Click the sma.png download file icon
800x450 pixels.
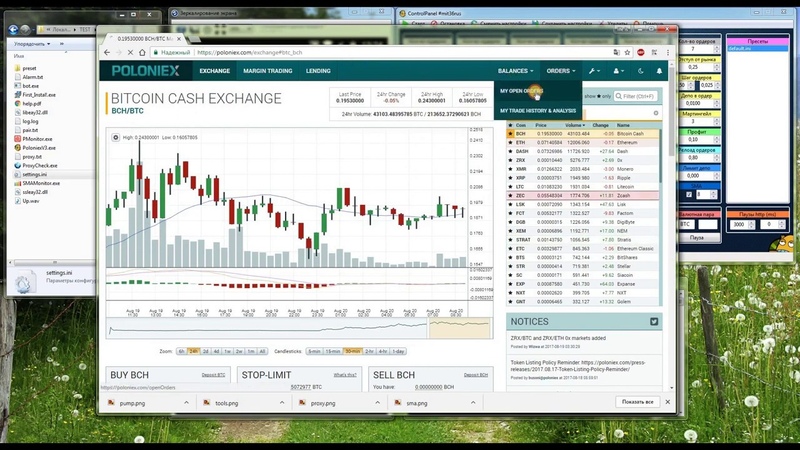pyautogui.click(x=398, y=403)
